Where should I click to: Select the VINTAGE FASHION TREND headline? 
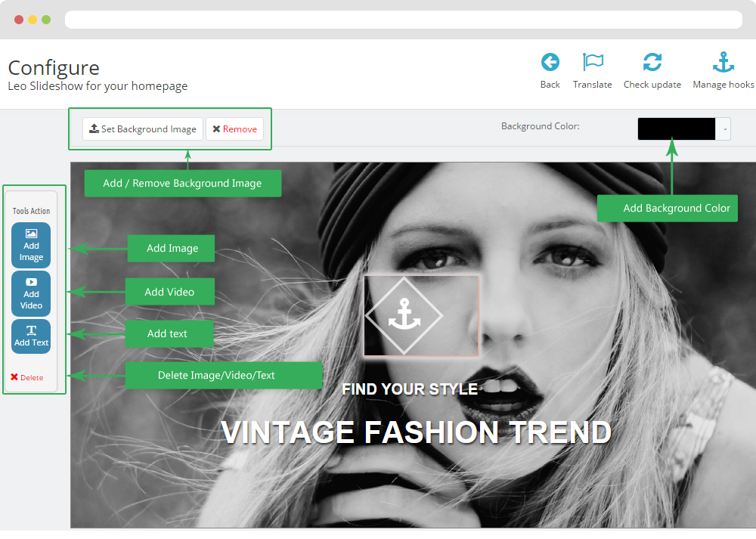coord(416,432)
